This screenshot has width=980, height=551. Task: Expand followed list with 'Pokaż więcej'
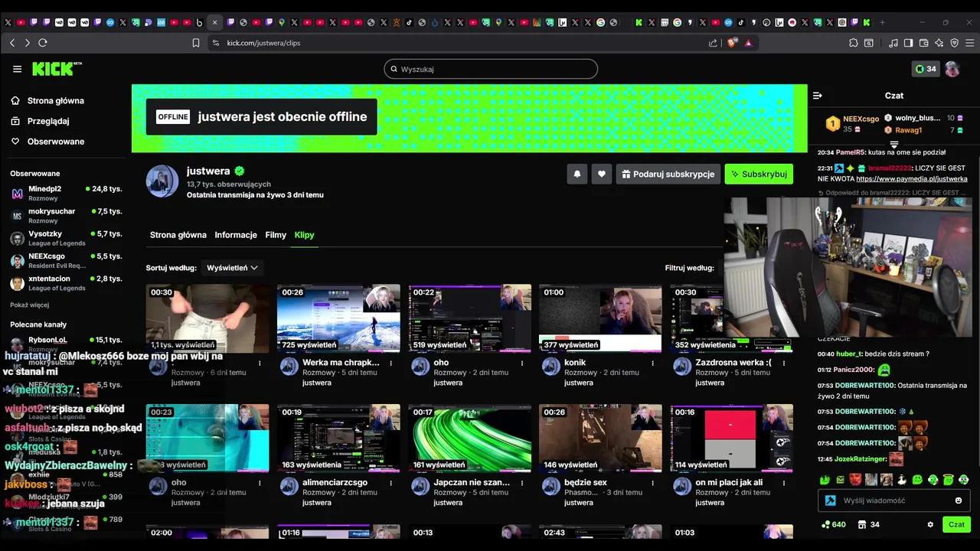tap(29, 305)
